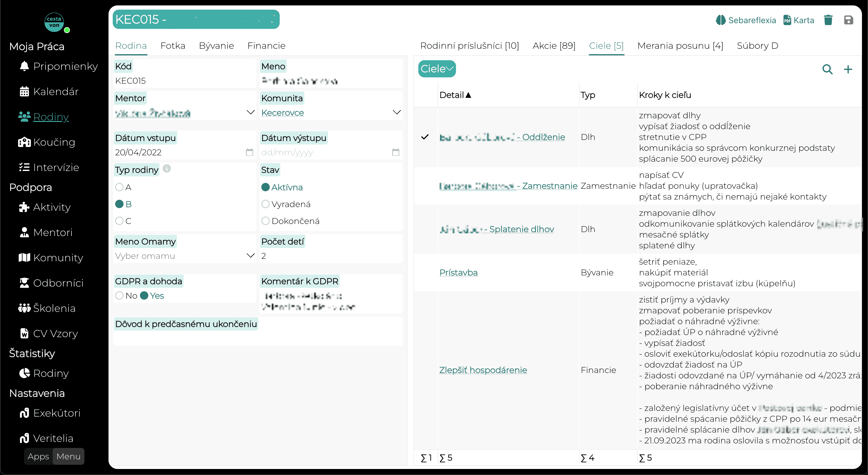868x475 pixels.
Task: Open the Prístavba goal link
Action: tap(458, 272)
